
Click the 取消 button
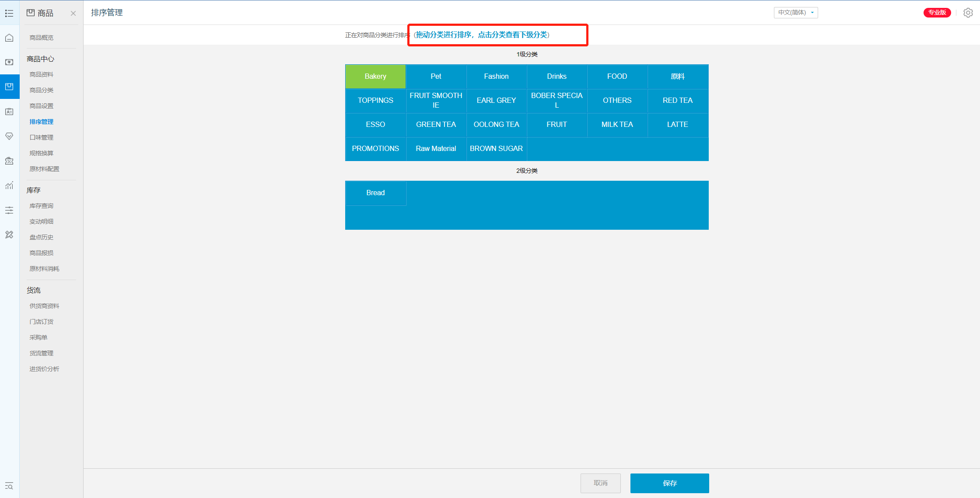[x=600, y=483]
